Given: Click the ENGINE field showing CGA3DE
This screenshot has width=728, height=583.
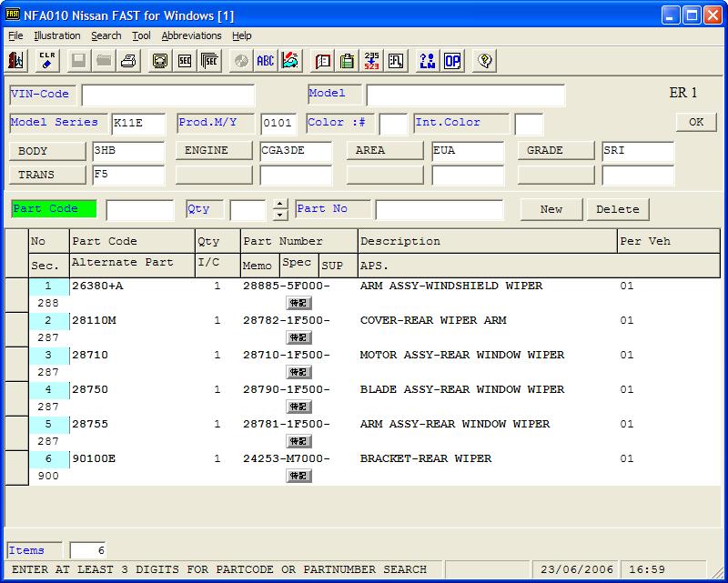Looking at the screenshot, I should coord(296,151).
